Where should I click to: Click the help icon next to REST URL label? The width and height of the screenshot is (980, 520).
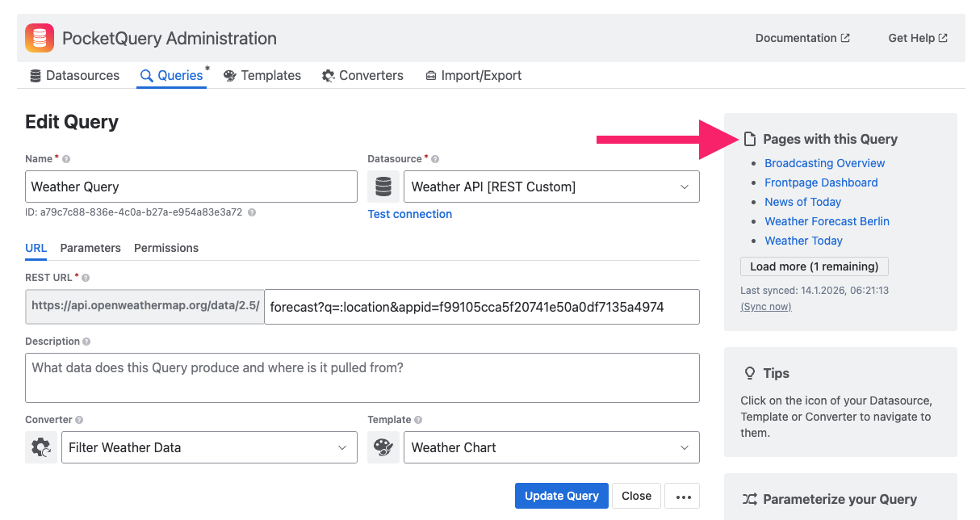(x=86, y=278)
